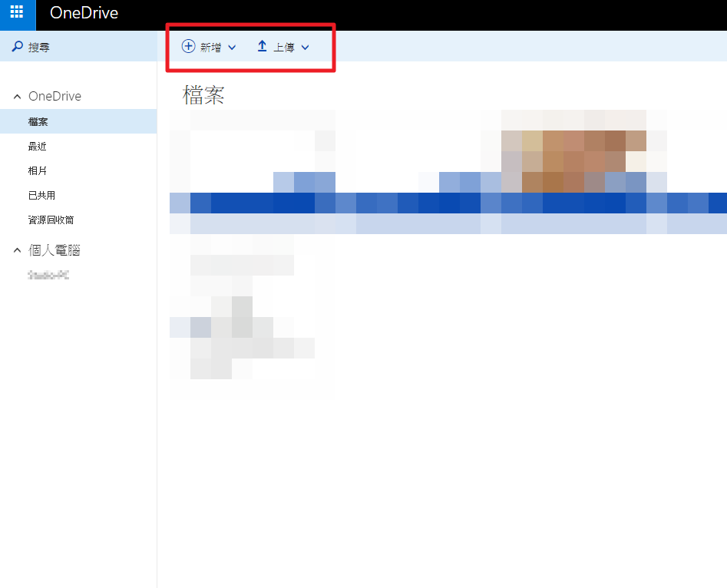Collapse the OneDrive sidebar section

click(17, 97)
